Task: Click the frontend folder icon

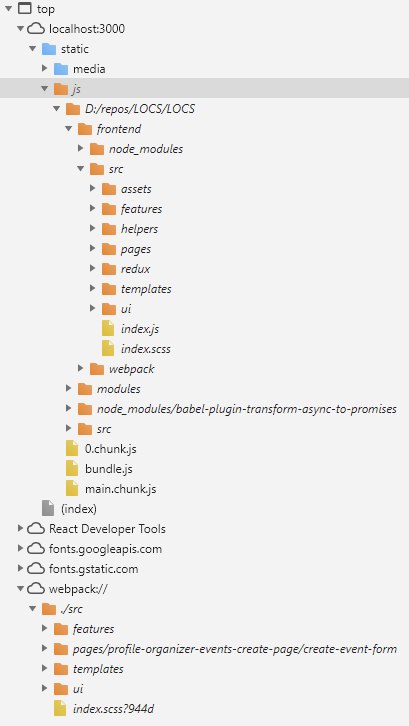Action: coord(85,129)
